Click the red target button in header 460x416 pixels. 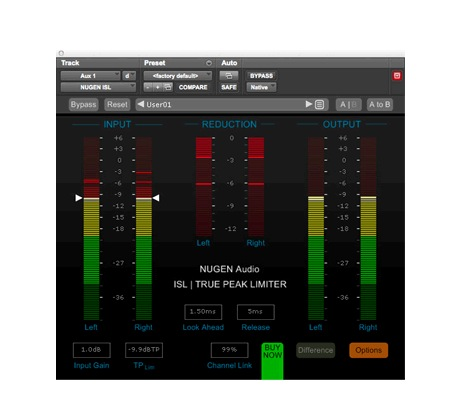tap(397, 76)
